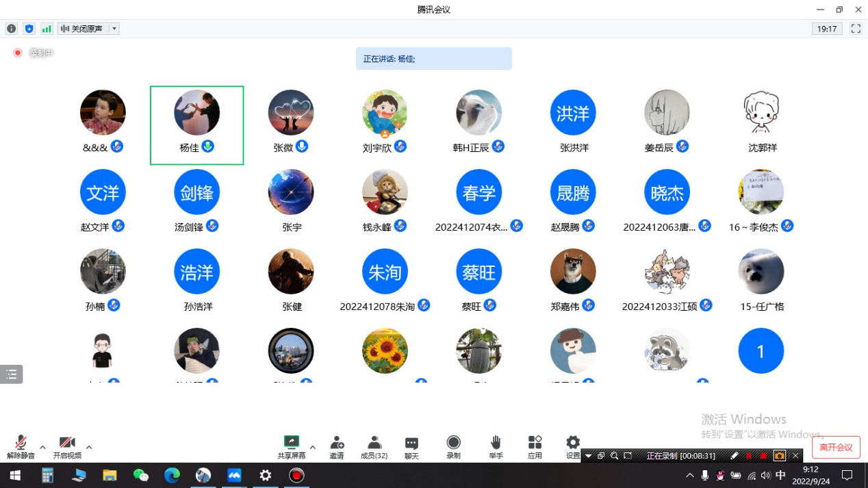
Task: Open WeChat from the Windows taskbar
Action: coord(141,475)
